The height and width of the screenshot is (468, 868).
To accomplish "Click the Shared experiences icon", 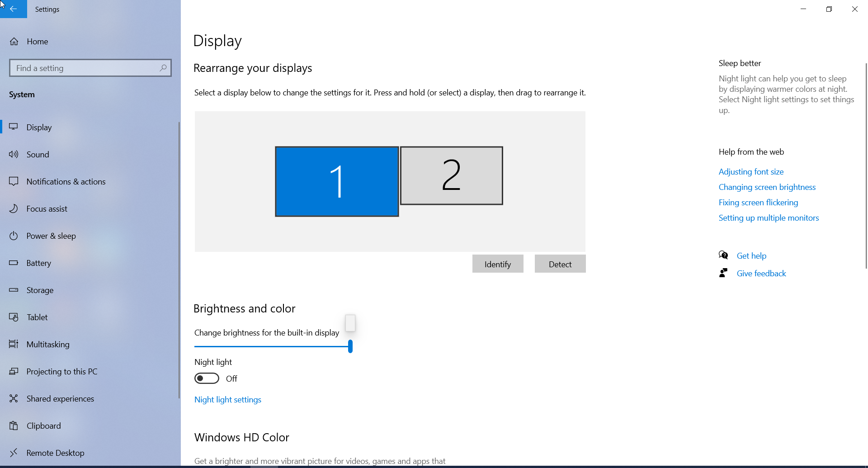I will (14, 398).
